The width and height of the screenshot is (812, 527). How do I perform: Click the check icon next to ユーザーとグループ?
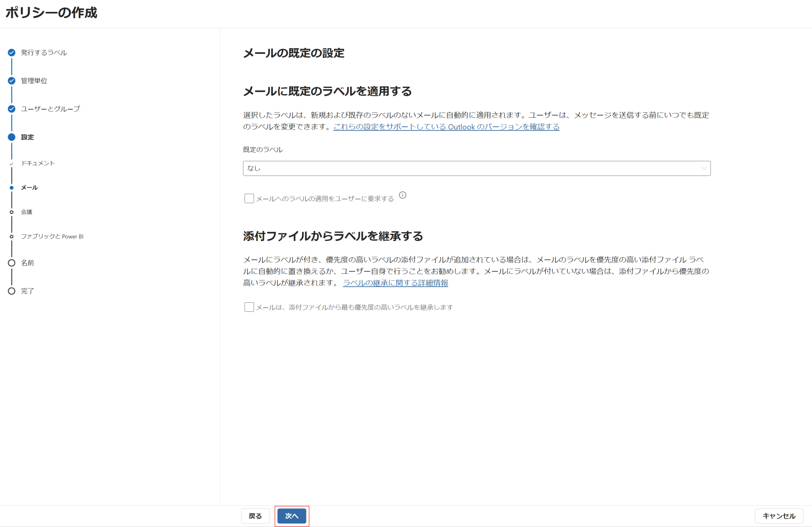point(11,109)
